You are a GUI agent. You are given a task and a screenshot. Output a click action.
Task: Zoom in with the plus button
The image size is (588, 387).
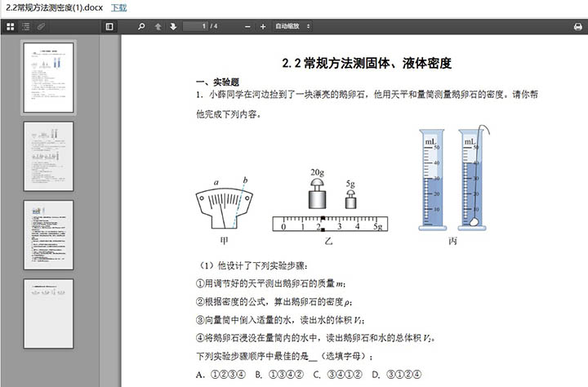pos(263,27)
